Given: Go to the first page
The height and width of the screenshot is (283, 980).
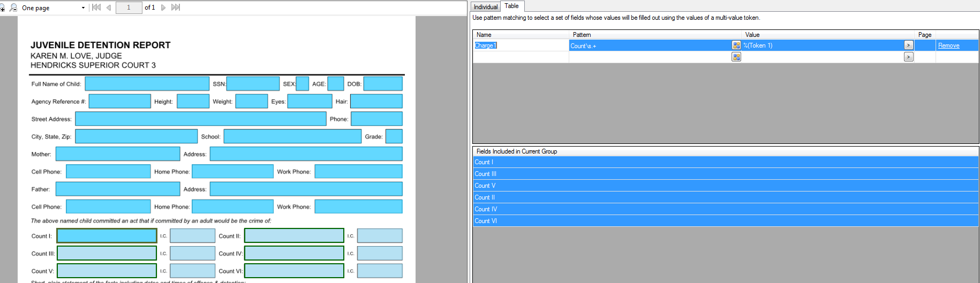Looking at the screenshot, I should 96,7.
